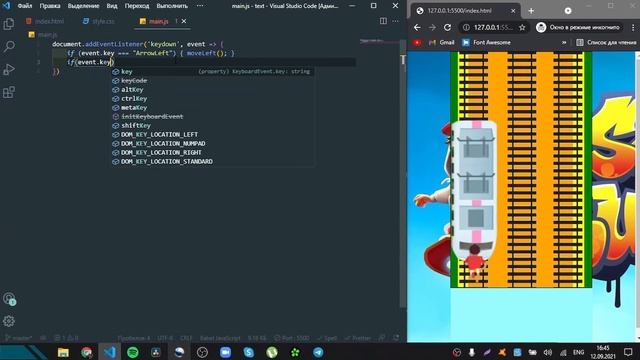Click the train in the game page

(x=474, y=190)
